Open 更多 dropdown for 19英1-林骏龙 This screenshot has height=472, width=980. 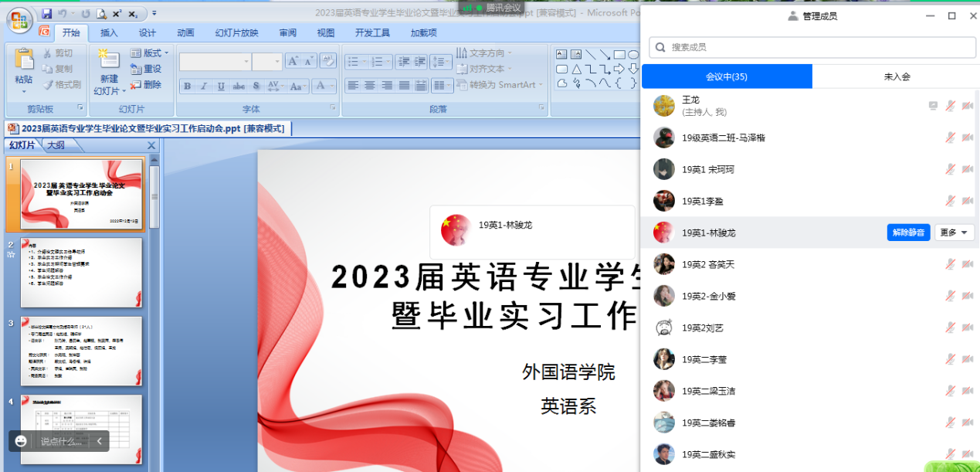tap(955, 233)
